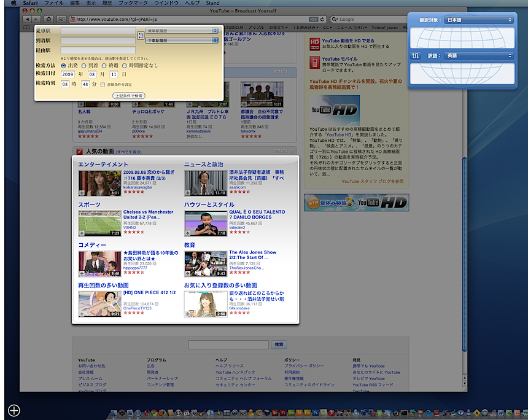The width and height of the screenshot is (528, 420).
Task: Expand the ニュース (593) bookmarks folder
Action: tap(352, 28)
